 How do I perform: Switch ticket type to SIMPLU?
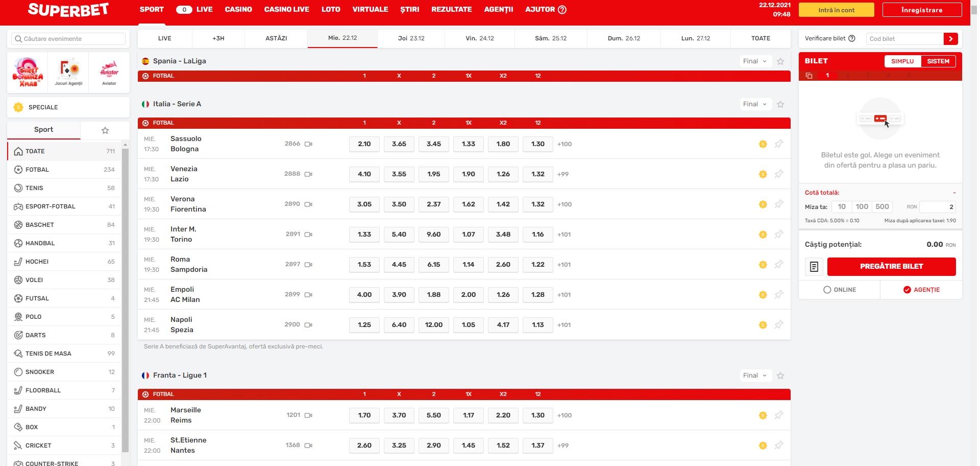coord(902,61)
